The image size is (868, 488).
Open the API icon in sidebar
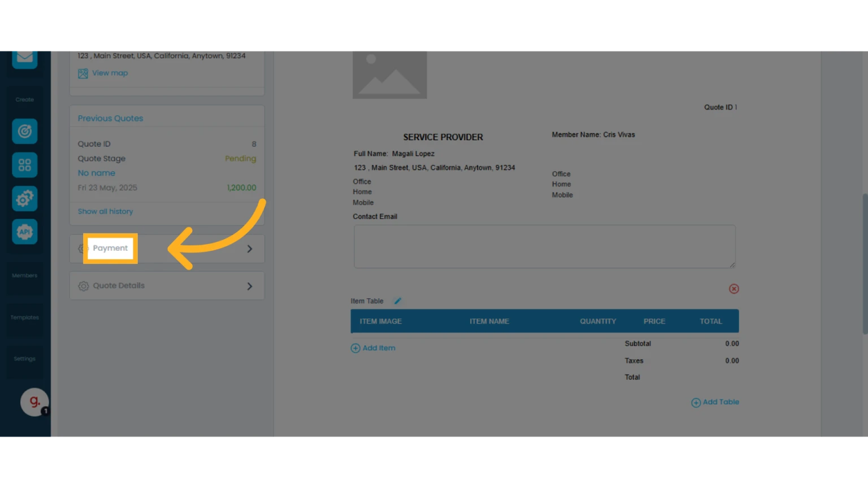tap(25, 232)
